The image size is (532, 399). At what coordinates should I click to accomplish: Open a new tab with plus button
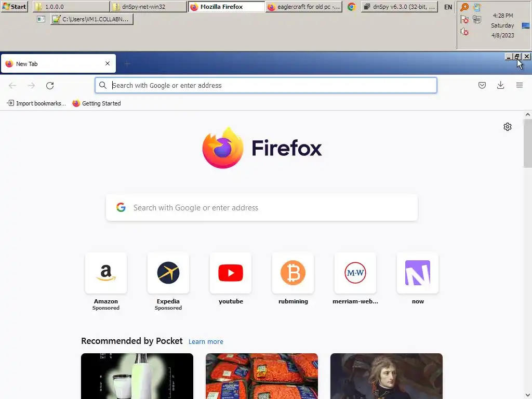click(x=127, y=63)
